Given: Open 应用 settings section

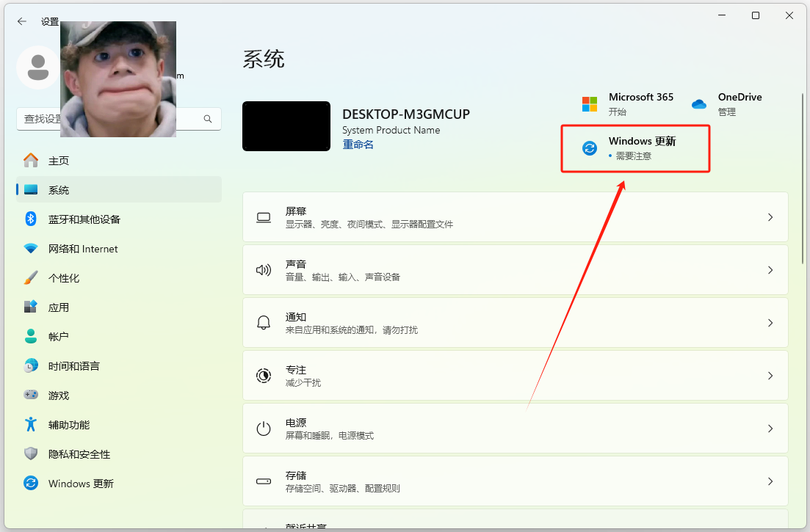Looking at the screenshot, I should pos(119,307).
